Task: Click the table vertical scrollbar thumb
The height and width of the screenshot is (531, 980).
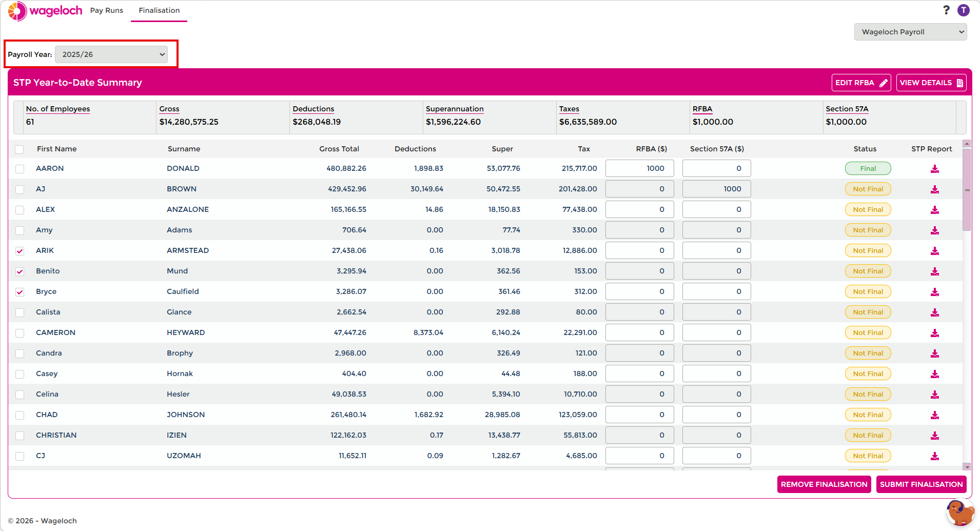Action: click(x=967, y=190)
